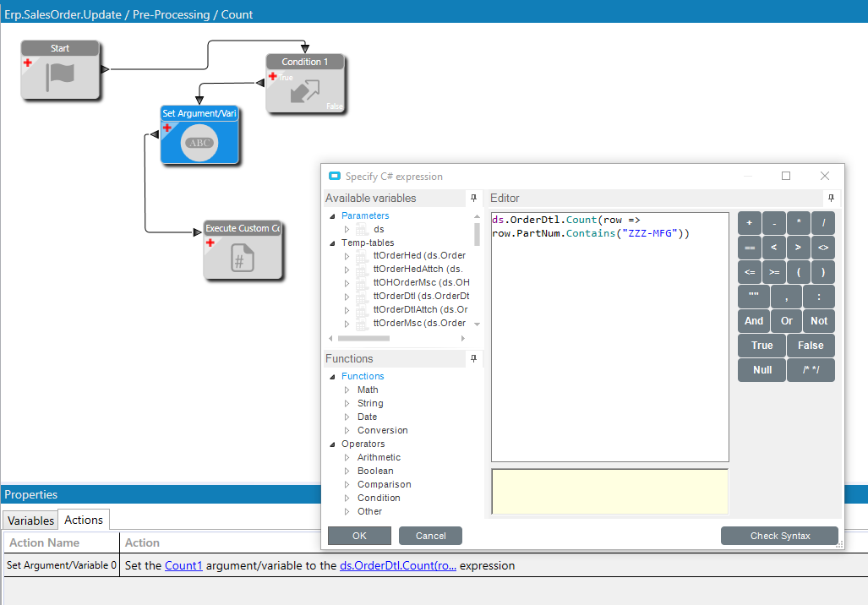Insert the less-than-or-equal operator
868x605 pixels.
750,272
